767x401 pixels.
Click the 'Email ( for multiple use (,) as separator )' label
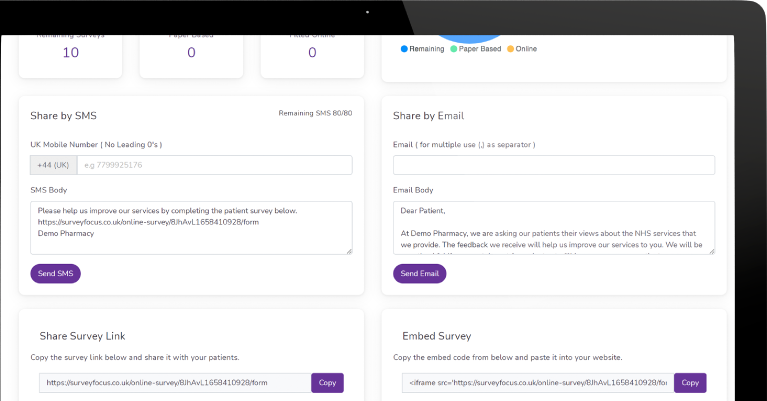pos(464,145)
